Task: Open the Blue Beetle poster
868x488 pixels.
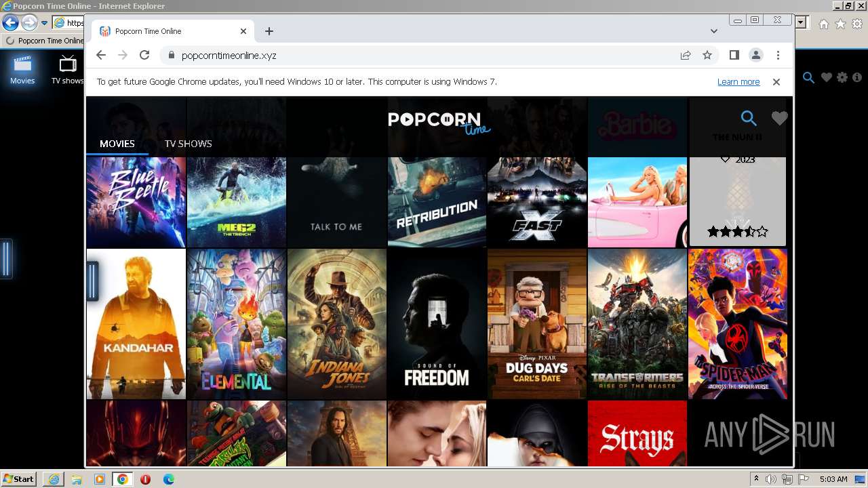Action: click(136, 202)
